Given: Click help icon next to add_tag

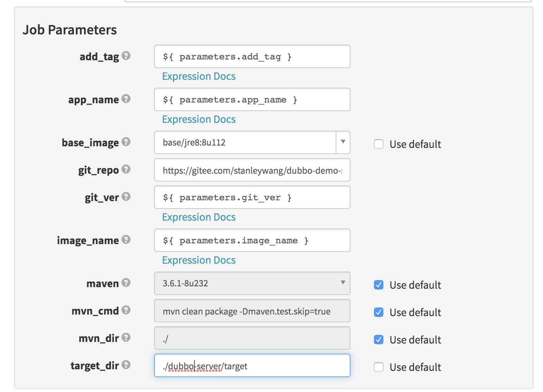Looking at the screenshot, I should [126, 56].
